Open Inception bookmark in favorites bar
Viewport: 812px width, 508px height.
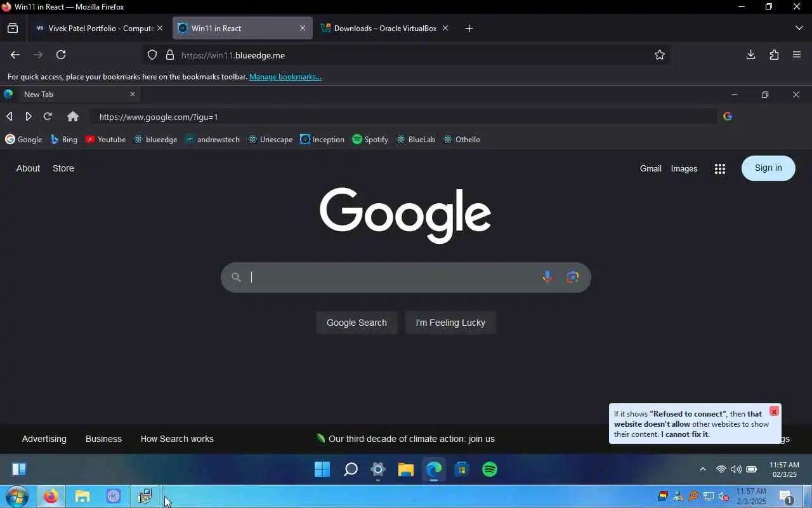click(322, 139)
